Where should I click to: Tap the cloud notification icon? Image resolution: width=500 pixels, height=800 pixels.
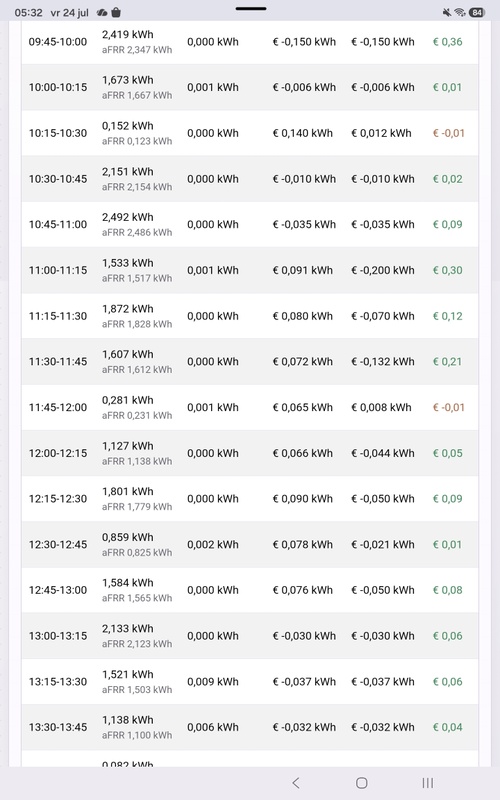click(x=102, y=12)
